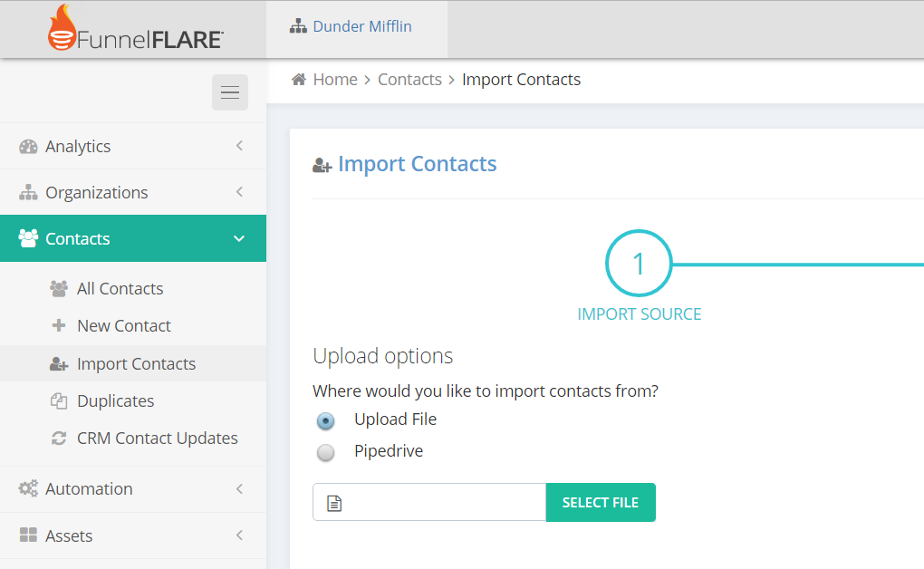Click the Assets grid icon

coord(28,535)
